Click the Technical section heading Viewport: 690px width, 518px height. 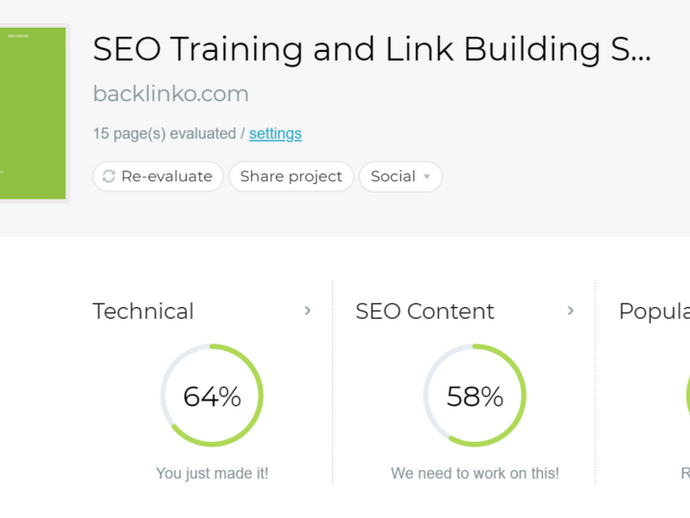coord(143,312)
